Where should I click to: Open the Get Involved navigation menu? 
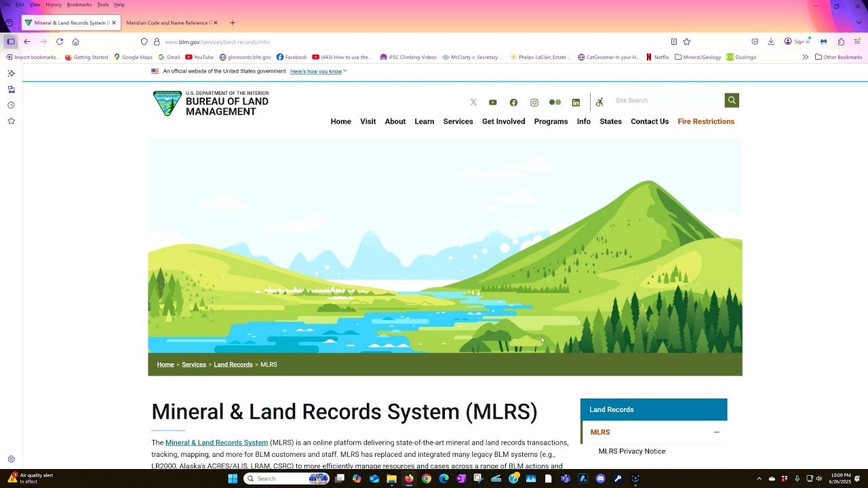(503, 121)
